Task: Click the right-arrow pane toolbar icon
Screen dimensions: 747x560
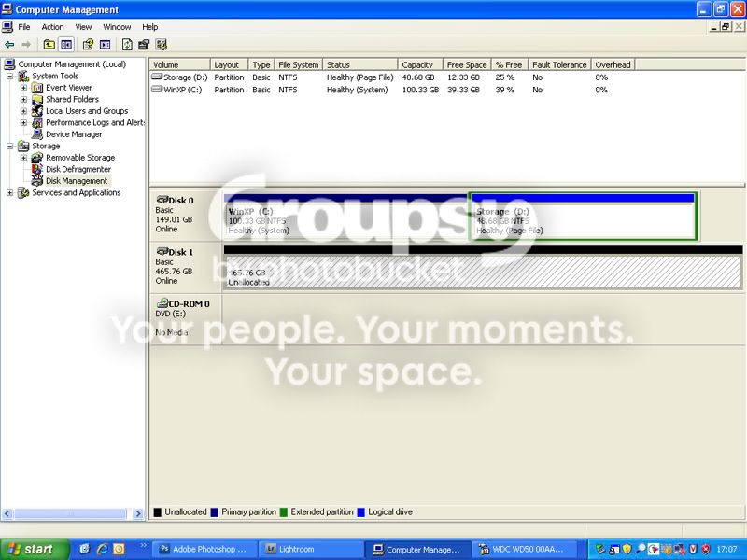Action: (106, 45)
